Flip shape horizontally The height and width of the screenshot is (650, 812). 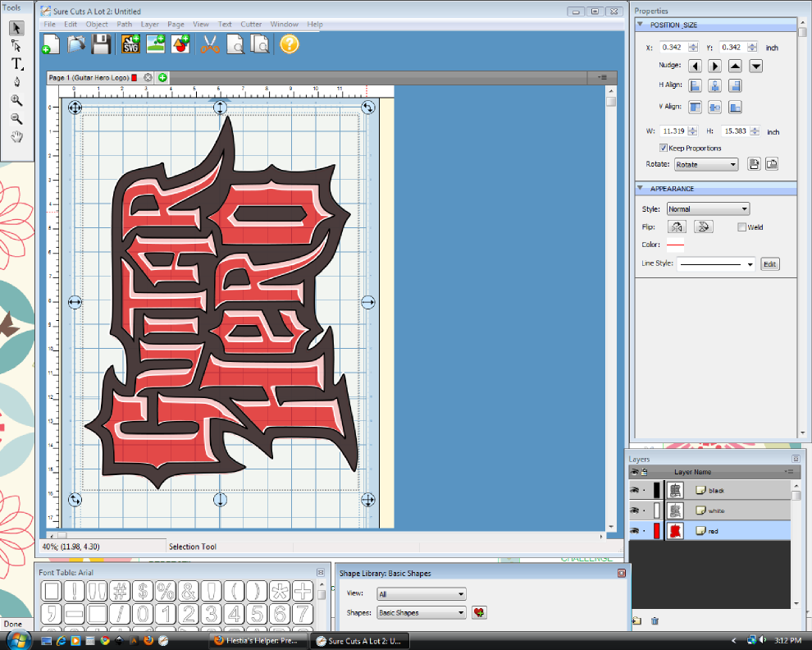point(677,227)
